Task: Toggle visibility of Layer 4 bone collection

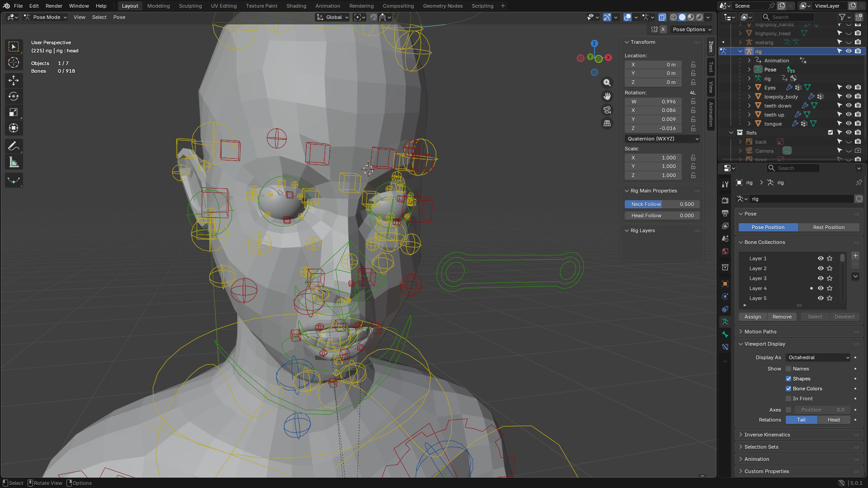Action: click(x=821, y=288)
